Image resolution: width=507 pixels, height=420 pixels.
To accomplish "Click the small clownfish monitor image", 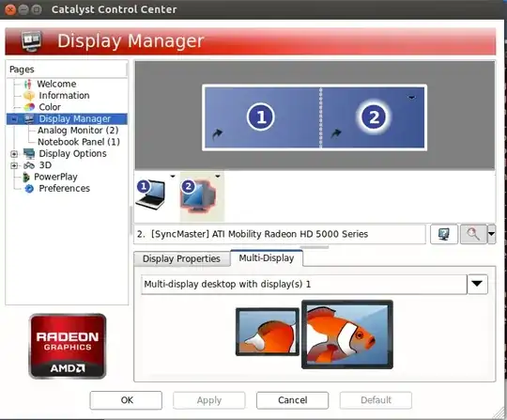I will coord(268,332).
